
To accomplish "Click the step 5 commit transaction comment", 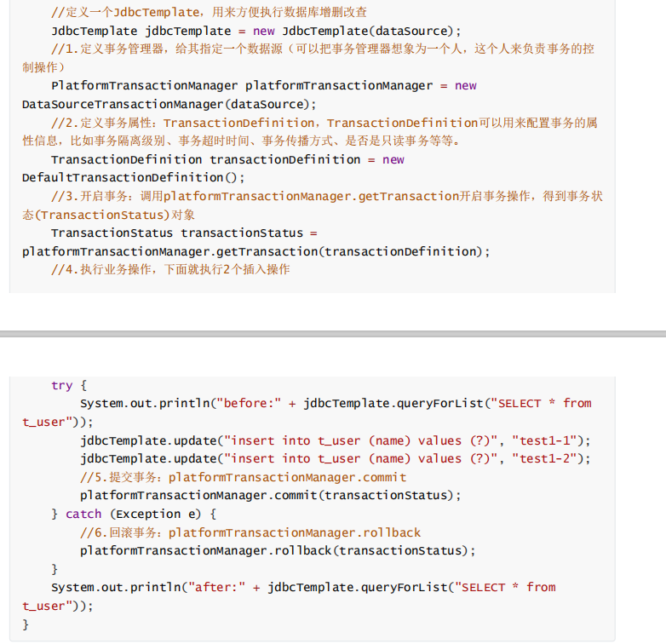I will click(x=243, y=477).
